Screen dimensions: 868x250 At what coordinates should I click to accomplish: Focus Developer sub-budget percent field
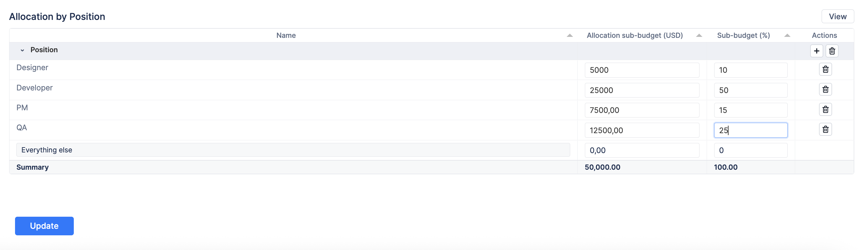[x=750, y=90]
